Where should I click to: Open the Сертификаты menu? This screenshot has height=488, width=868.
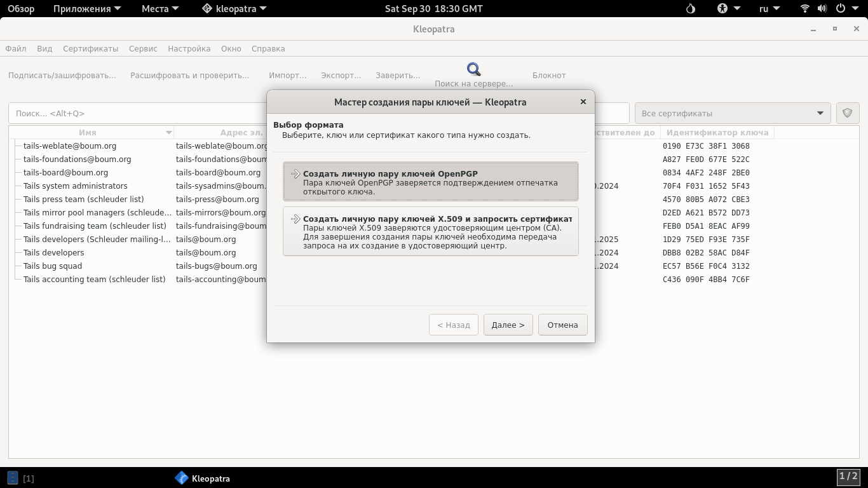click(90, 48)
